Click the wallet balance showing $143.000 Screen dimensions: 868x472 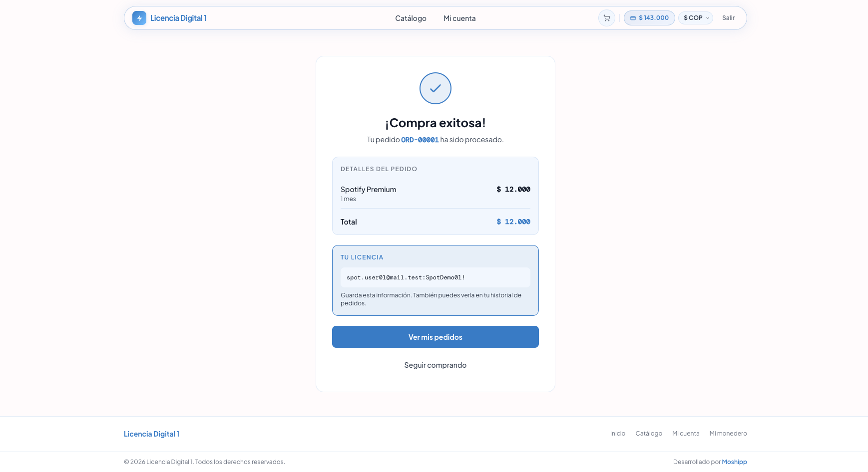click(x=649, y=17)
